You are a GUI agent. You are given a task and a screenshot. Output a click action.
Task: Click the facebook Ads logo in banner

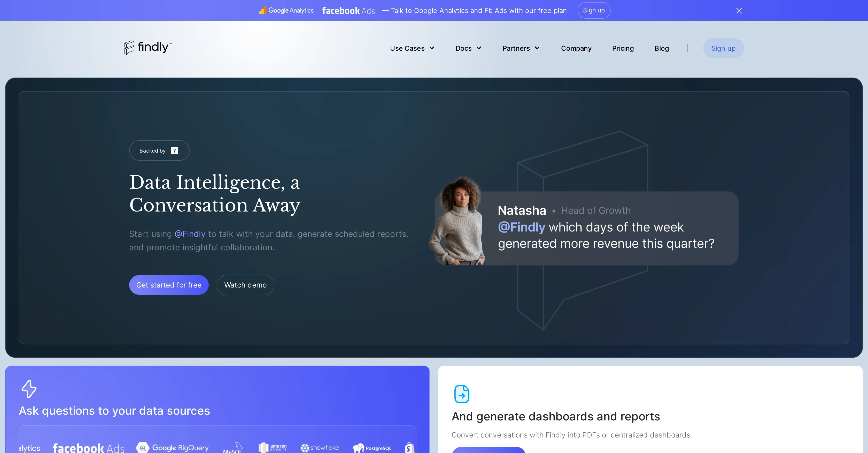click(x=348, y=11)
